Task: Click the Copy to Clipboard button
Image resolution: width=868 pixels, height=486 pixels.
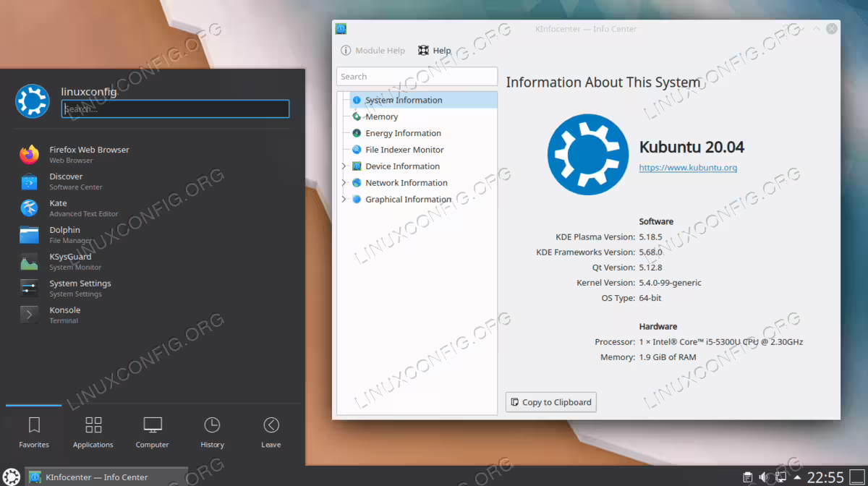Action: (x=551, y=402)
